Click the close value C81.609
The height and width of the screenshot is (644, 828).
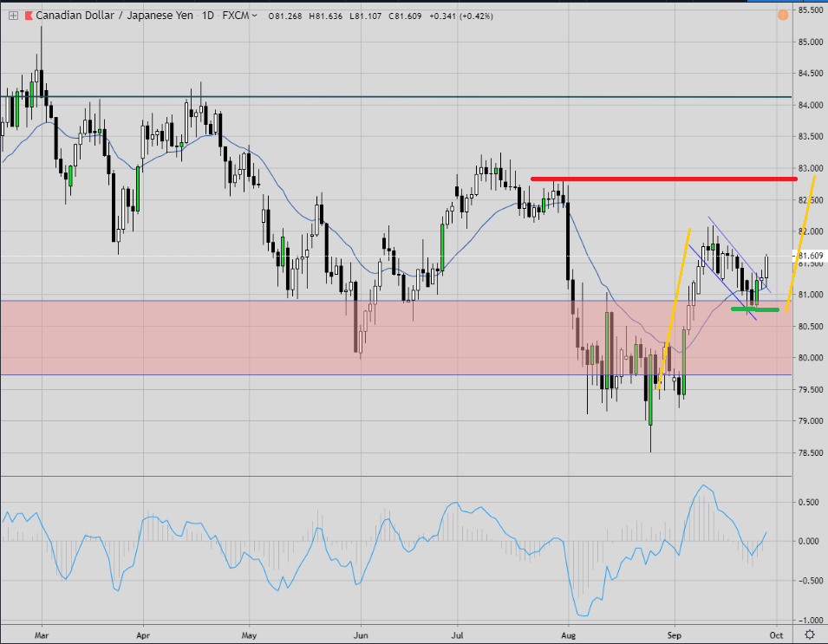coord(405,16)
